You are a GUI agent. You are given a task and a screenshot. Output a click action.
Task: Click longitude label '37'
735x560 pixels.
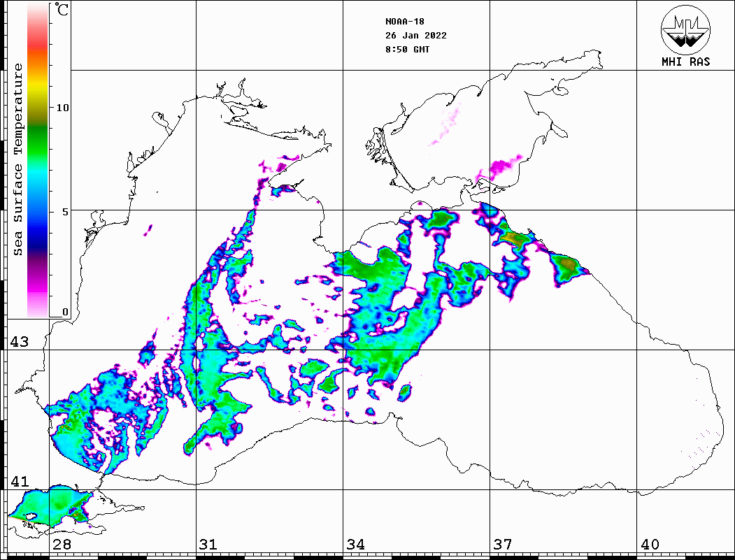(503, 544)
